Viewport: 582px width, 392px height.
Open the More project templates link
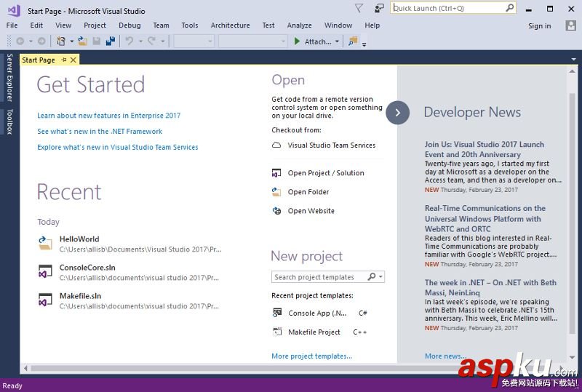pyautogui.click(x=312, y=356)
